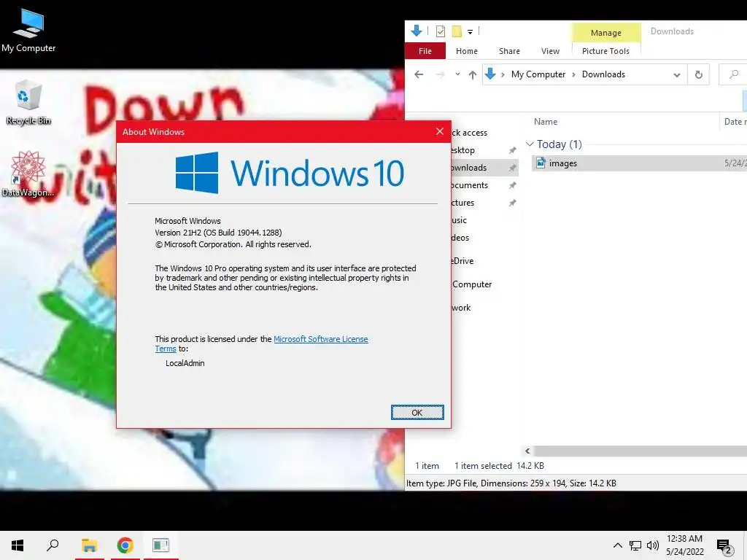The height and width of the screenshot is (560, 747).
Task: Click Downloads in address breadcrumb
Action: [603, 74]
